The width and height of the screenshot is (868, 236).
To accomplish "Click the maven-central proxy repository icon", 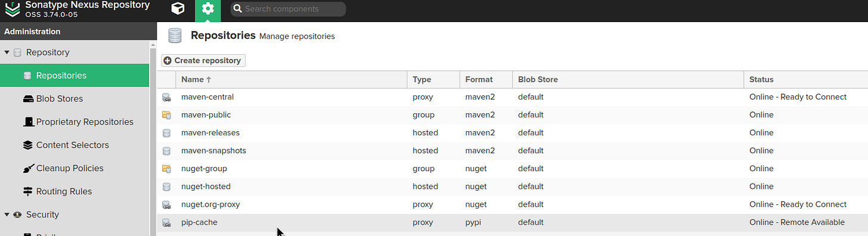I will (x=166, y=97).
